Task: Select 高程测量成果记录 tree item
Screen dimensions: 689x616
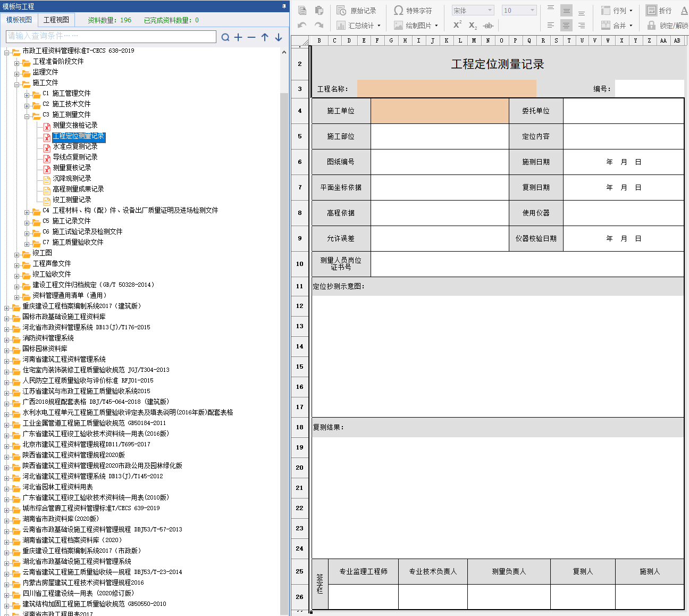Action: [78, 189]
